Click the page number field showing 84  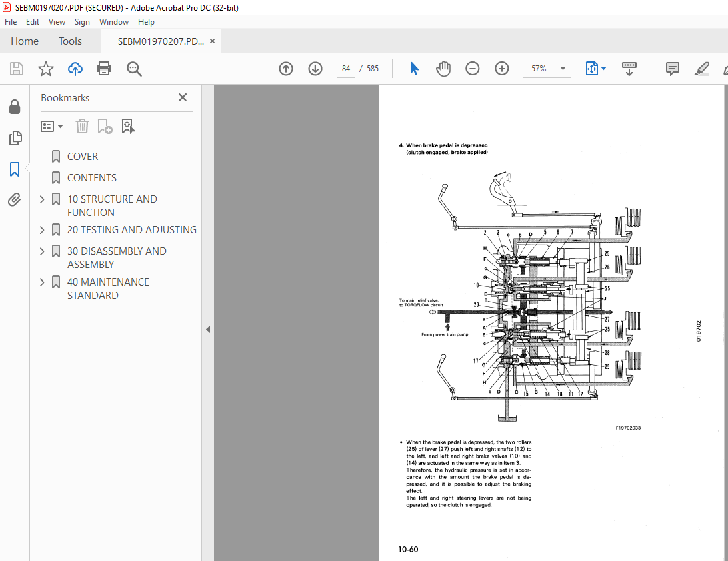tap(346, 69)
